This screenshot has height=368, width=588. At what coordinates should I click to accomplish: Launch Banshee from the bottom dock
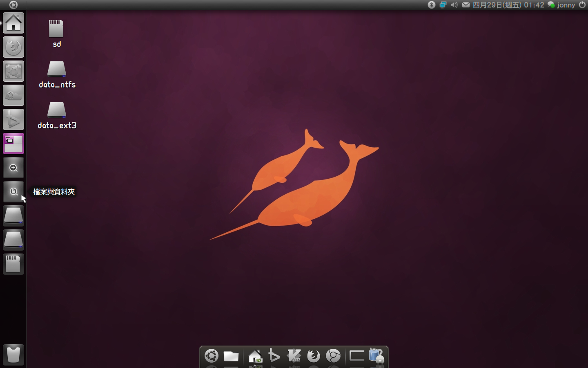coord(274,356)
